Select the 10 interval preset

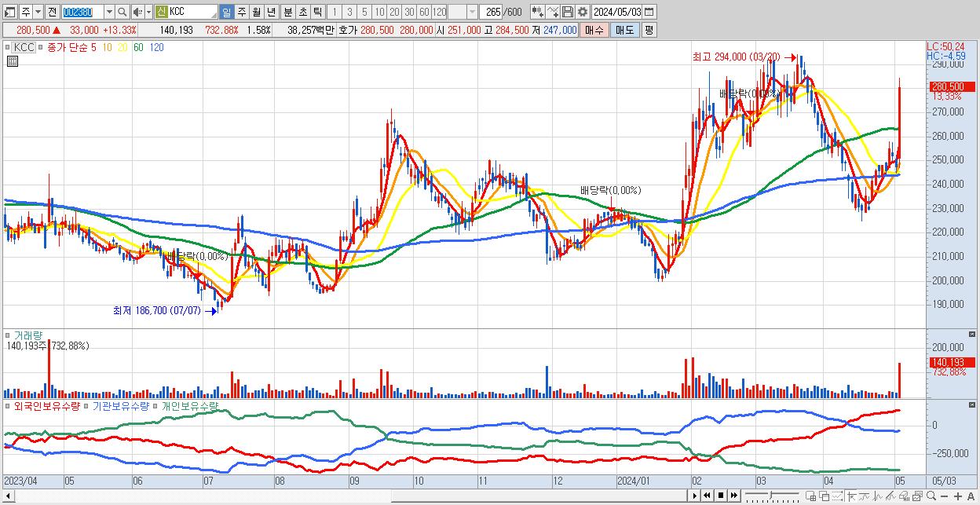coord(379,12)
